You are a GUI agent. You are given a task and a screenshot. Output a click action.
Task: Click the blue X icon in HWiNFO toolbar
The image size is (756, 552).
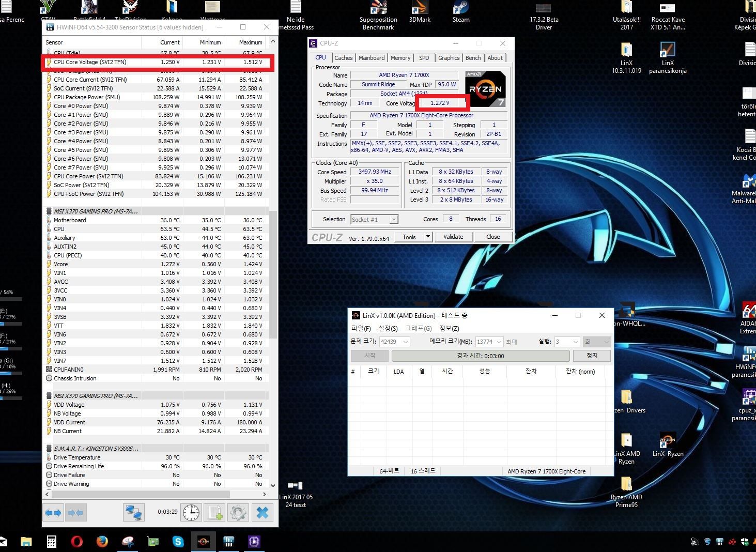click(x=262, y=513)
